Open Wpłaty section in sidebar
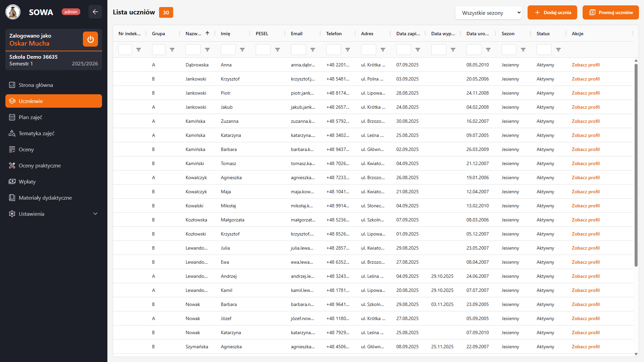The height and width of the screenshot is (362, 644). tap(27, 182)
